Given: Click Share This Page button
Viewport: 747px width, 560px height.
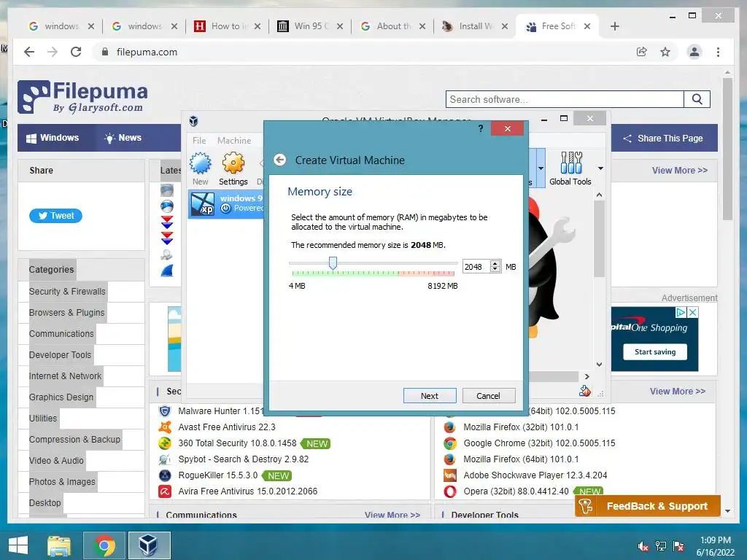Looking at the screenshot, I should [663, 138].
